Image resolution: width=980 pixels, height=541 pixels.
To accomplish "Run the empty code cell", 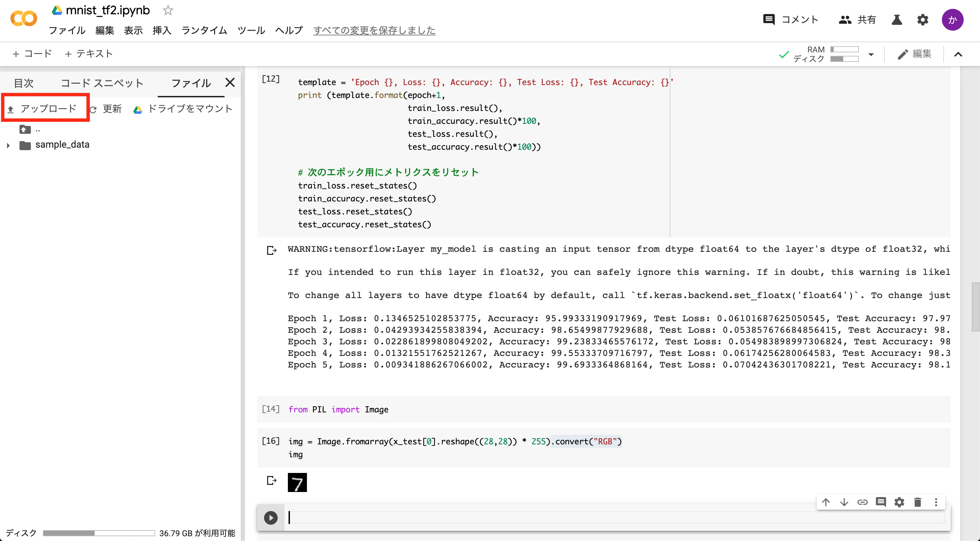I will [271, 518].
